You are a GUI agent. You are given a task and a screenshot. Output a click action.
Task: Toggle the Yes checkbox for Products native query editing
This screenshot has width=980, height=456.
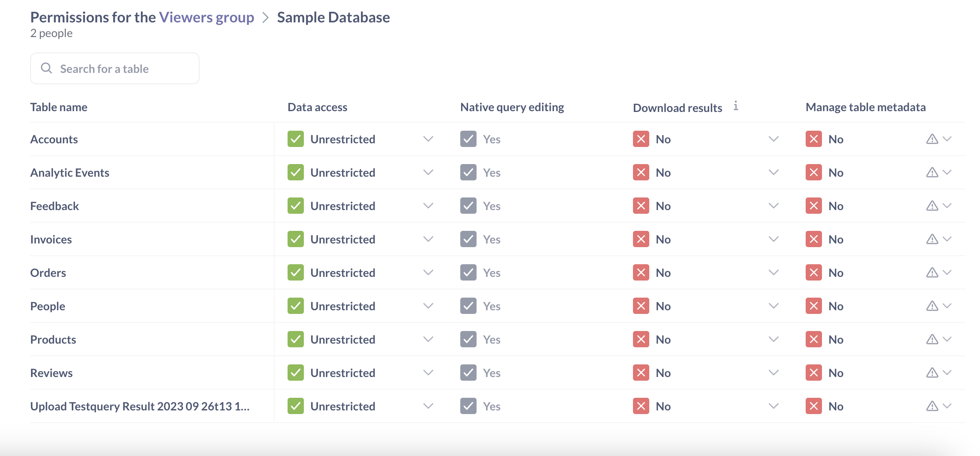pos(468,339)
